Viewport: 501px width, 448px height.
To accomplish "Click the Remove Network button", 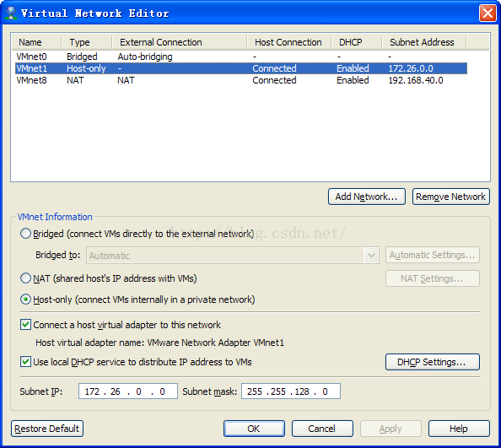I will coord(451,197).
